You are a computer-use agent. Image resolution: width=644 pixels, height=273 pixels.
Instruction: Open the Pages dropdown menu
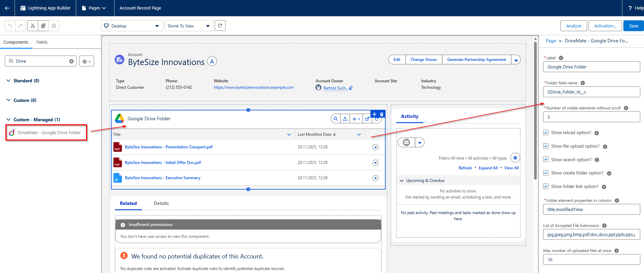tap(94, 8)
